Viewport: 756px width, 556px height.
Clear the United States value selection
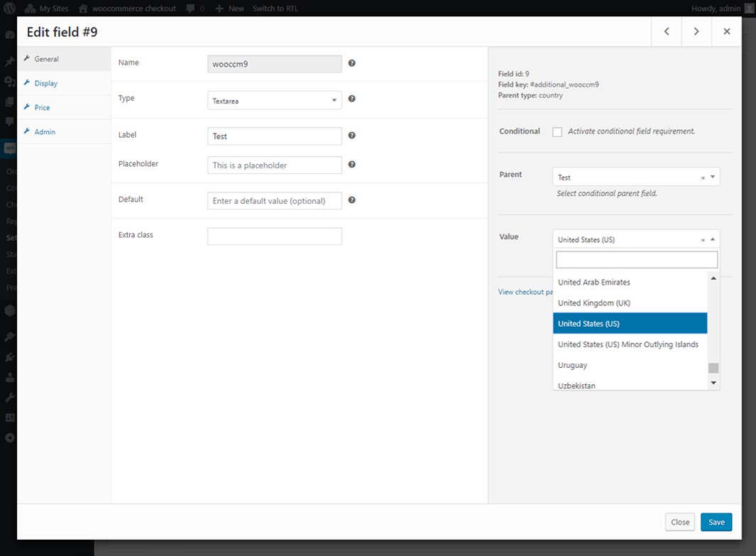point(703,240)
